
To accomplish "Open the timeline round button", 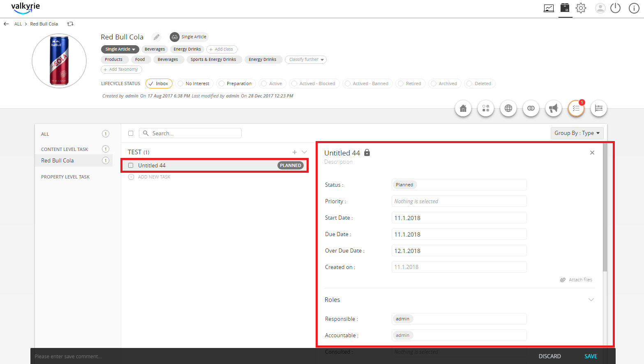I will coord(599,108).
